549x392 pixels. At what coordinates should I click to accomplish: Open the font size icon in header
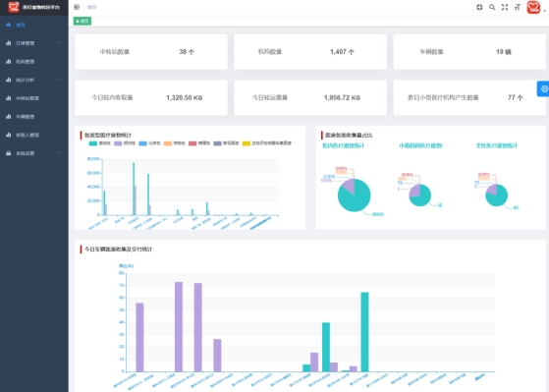pyautogui.click(x=518, y=7)
